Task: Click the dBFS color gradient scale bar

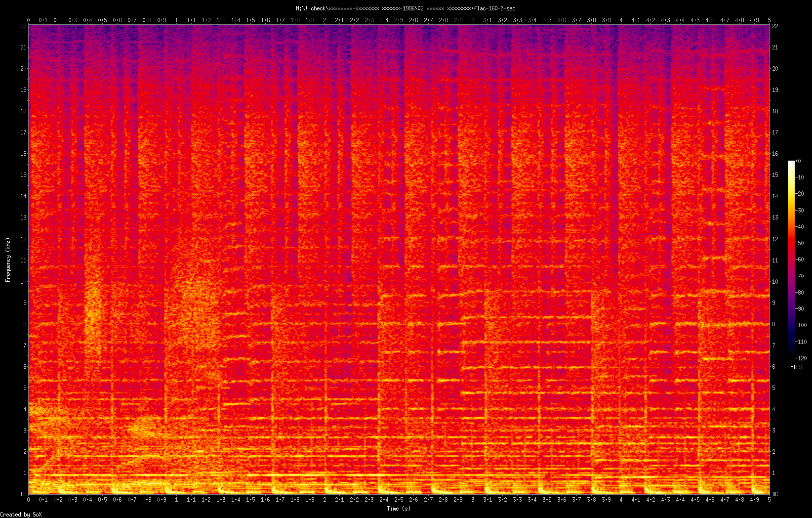Action: 791,259
